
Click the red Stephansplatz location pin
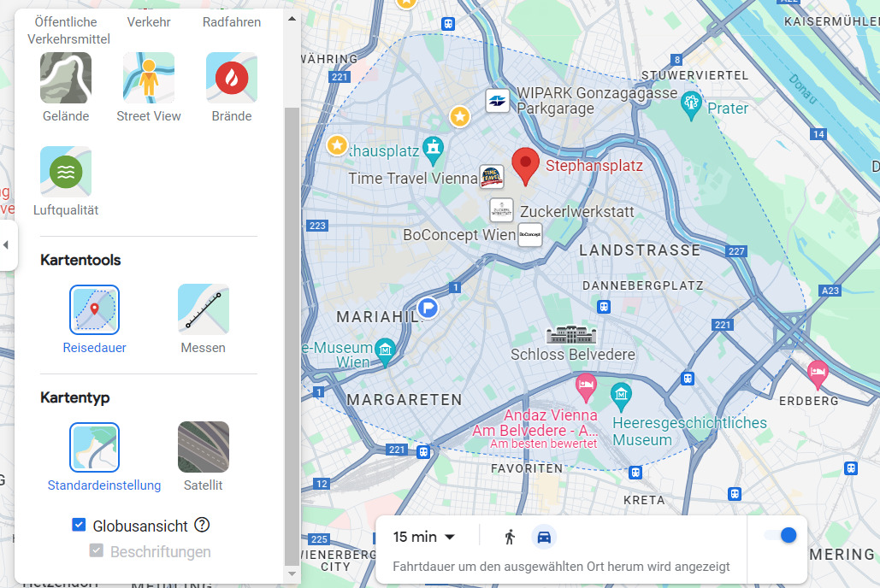pyautogui.click(x=525, y=167)
